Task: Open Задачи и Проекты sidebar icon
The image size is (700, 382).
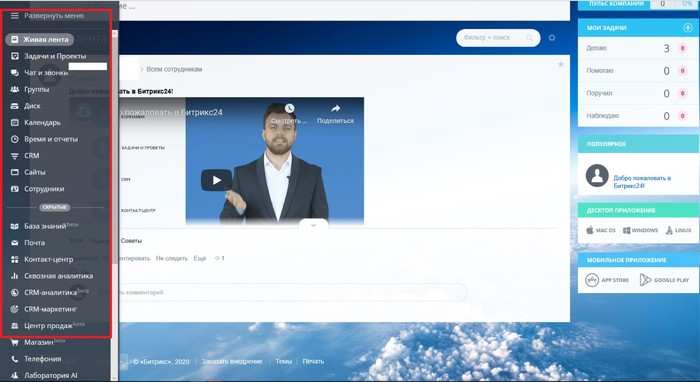Action: [15, 56]
